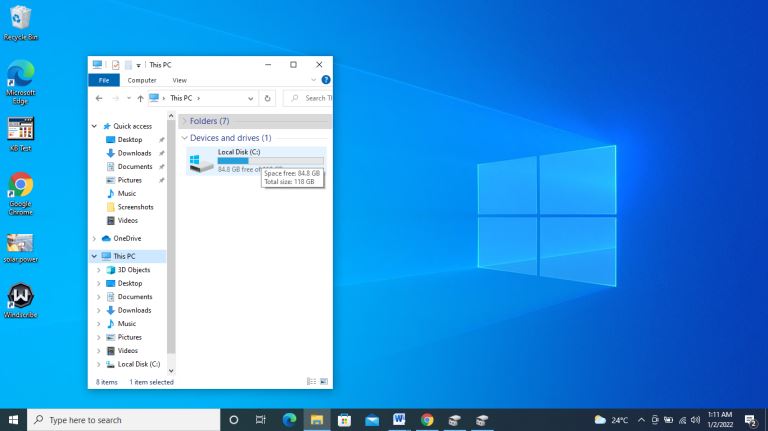Screen dimensions: 768x431
Task: Open Music under Quick access
Action: pos(126,193)
